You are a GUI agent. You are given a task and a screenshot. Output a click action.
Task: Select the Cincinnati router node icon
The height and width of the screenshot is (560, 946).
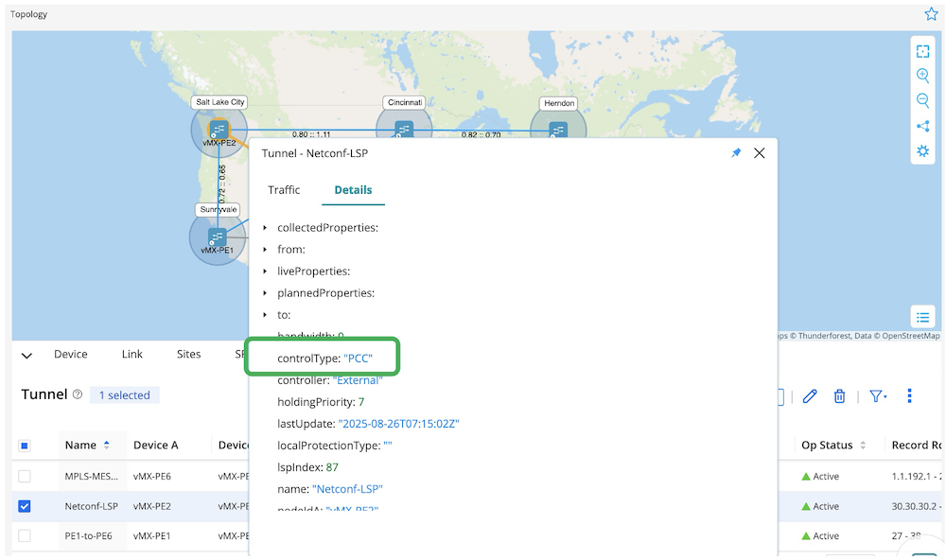coord(404,130)
